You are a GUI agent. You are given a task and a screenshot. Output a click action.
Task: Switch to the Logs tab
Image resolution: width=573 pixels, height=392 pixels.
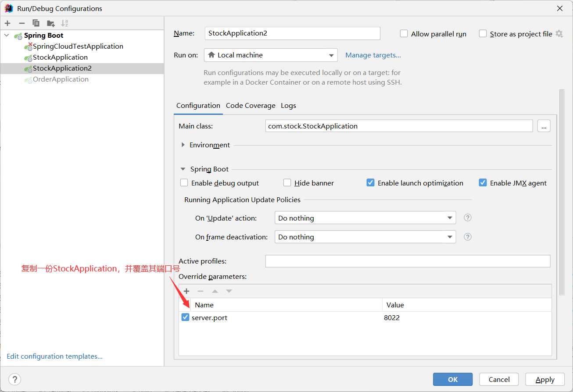[x=288, y=106]
